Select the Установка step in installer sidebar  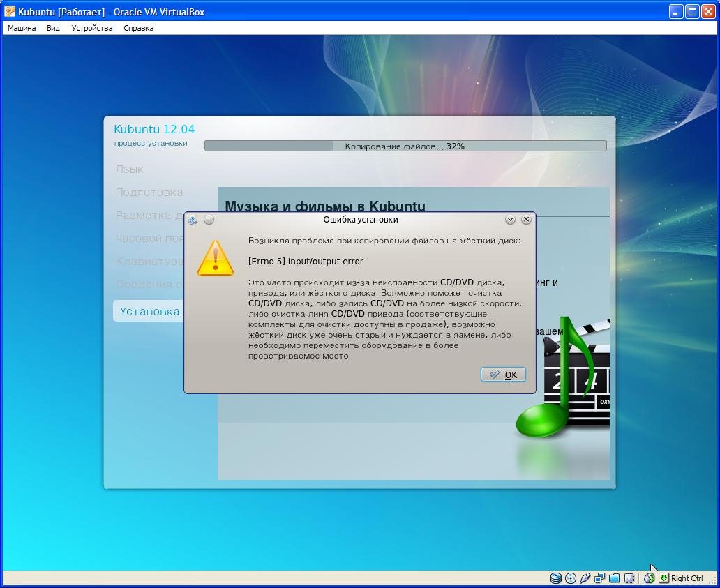149,312
